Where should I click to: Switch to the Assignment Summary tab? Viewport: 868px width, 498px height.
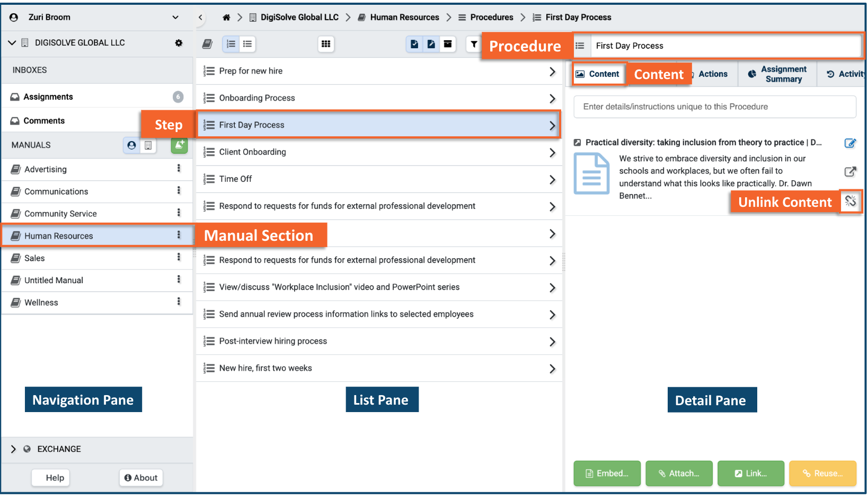(777, 74)
